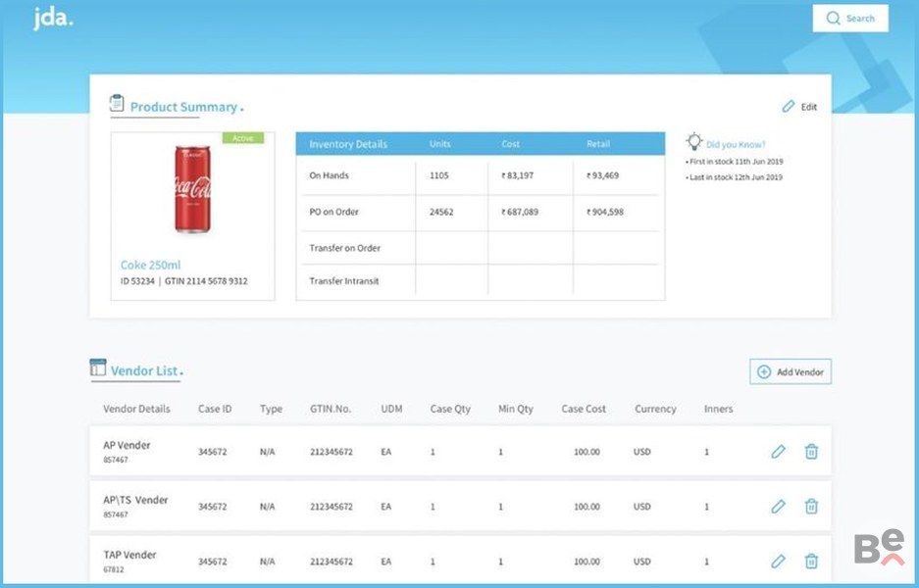Click the Add Vendor button
Image resolution: width=919 pixels, height=588 pixels.
791,371
